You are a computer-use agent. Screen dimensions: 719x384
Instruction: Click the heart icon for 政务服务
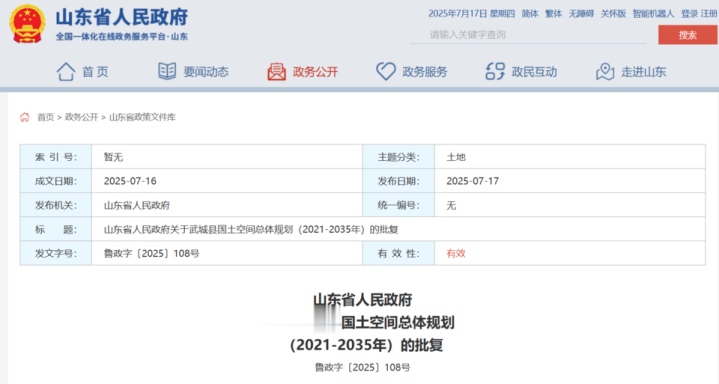tap(386, 72)
